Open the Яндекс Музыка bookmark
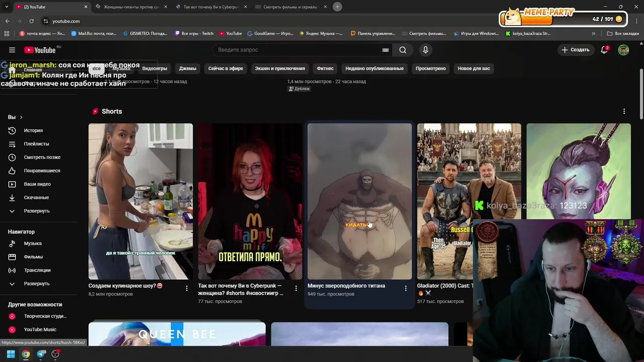This screenshot has width=644, height=362. pyautogui.click(x=321, y=34)
